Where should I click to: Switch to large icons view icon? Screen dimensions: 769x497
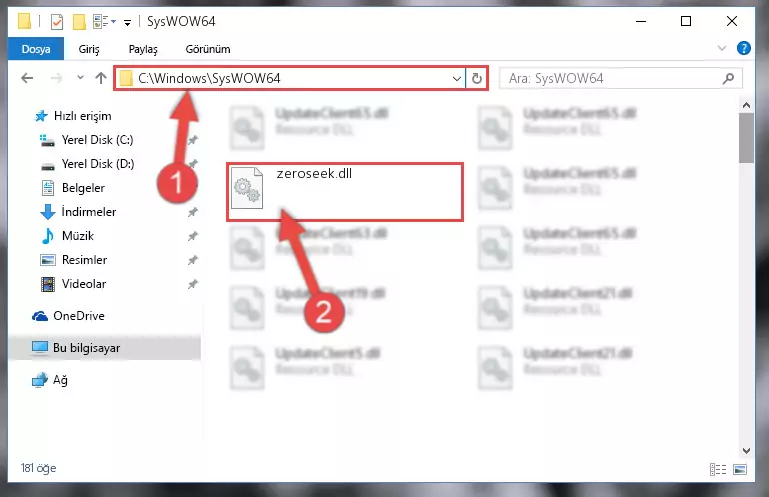point(740,470)
